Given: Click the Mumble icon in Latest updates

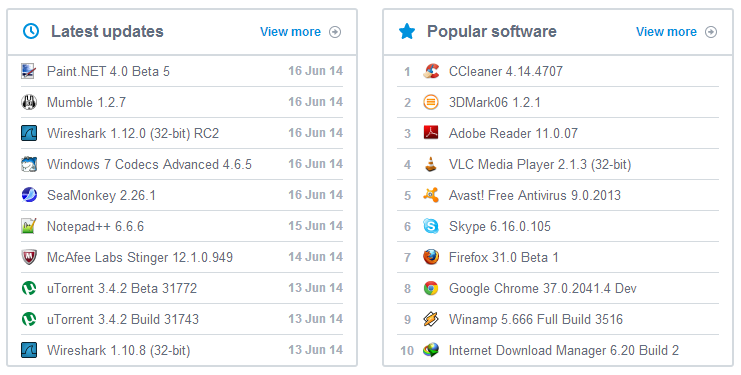Looking at the screenshot, I should [29, 102].
